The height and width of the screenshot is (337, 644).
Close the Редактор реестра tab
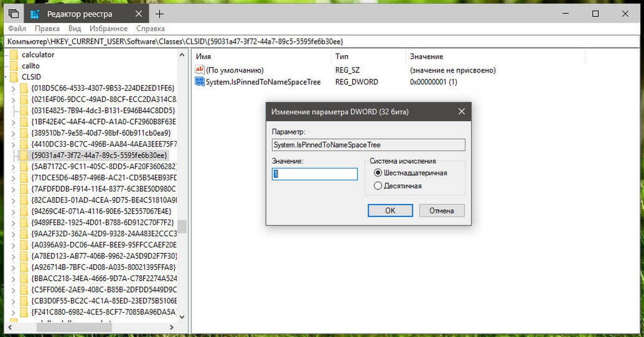[x=138, y=14]
